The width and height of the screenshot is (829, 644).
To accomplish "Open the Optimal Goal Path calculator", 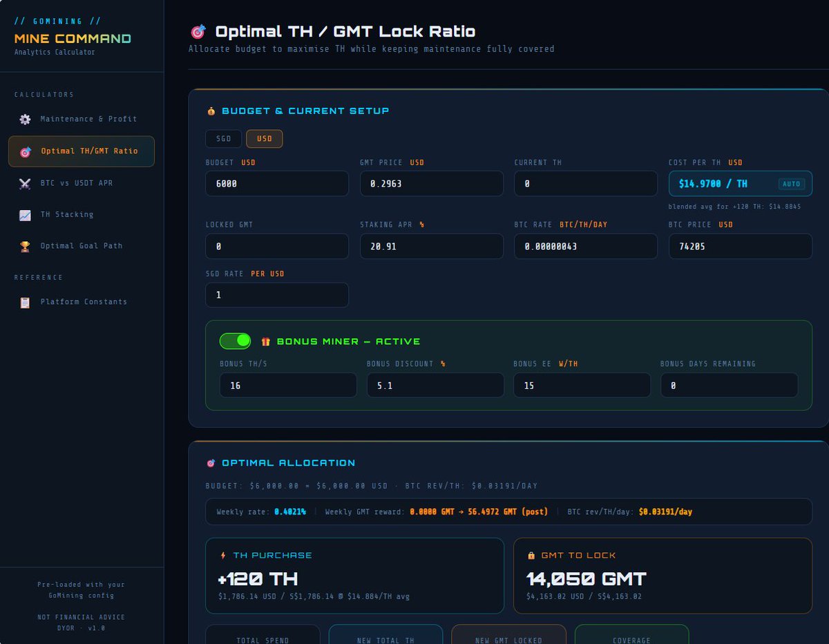I will pyautogui.click(x=82, y=246).
